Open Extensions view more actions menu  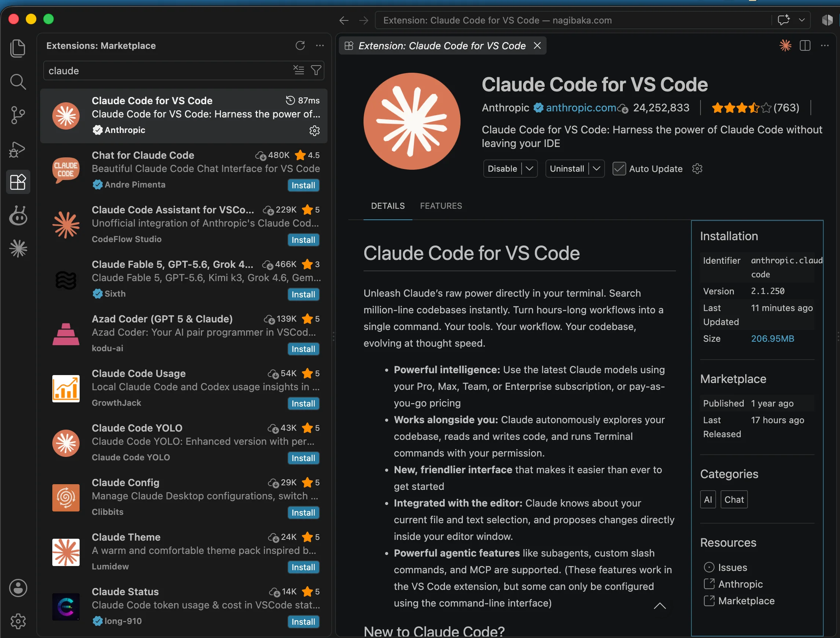point(320,45)
